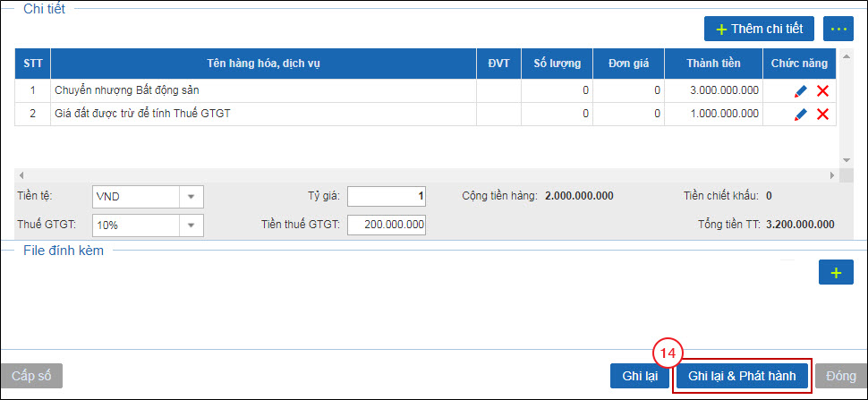Click the table's vertical scrollbar down arrow
Image resolution: width=868 pixels, height=400 pixels.
coord(846,159)
